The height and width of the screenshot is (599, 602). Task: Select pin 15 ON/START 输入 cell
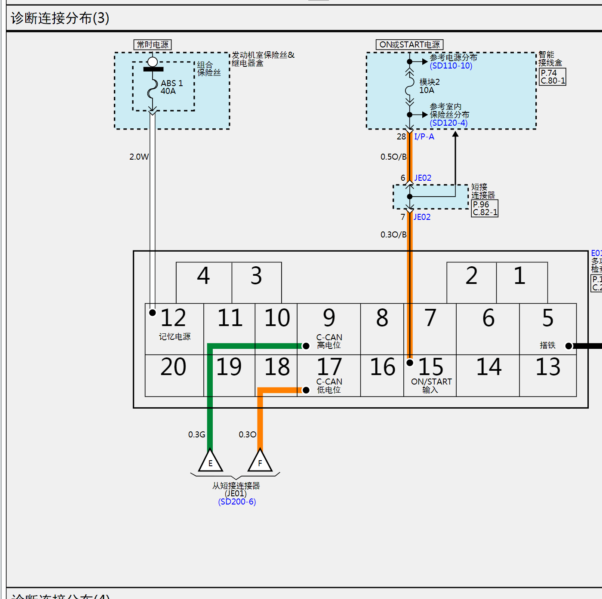click(430, 376)
